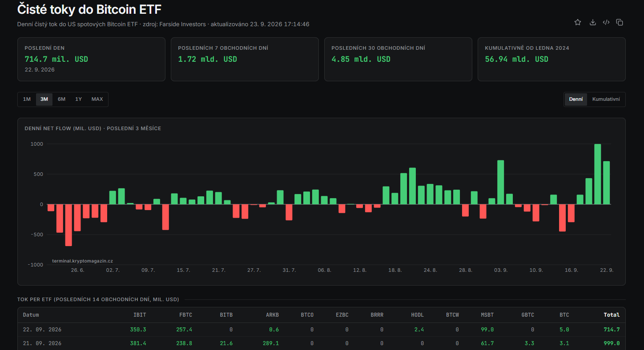Viewport: 644px width, 350px height.
Task: Click BTC value 5.0
Action: point(564,330)
